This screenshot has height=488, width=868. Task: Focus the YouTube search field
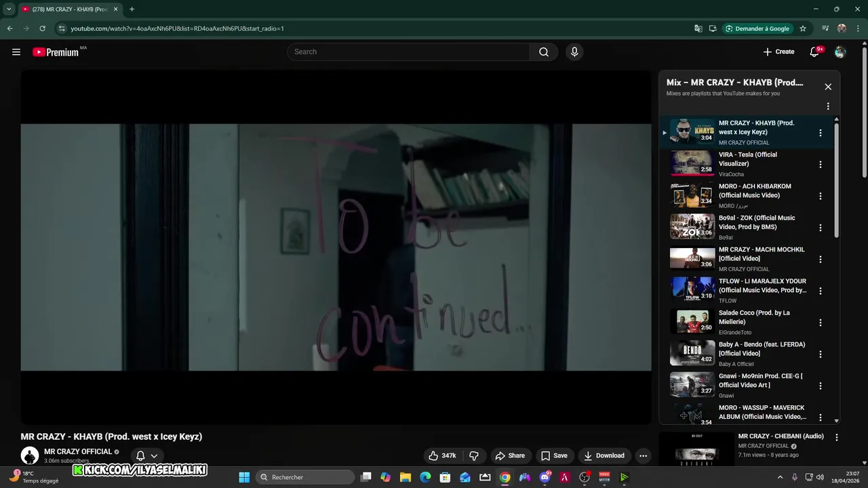pos(409,52)
